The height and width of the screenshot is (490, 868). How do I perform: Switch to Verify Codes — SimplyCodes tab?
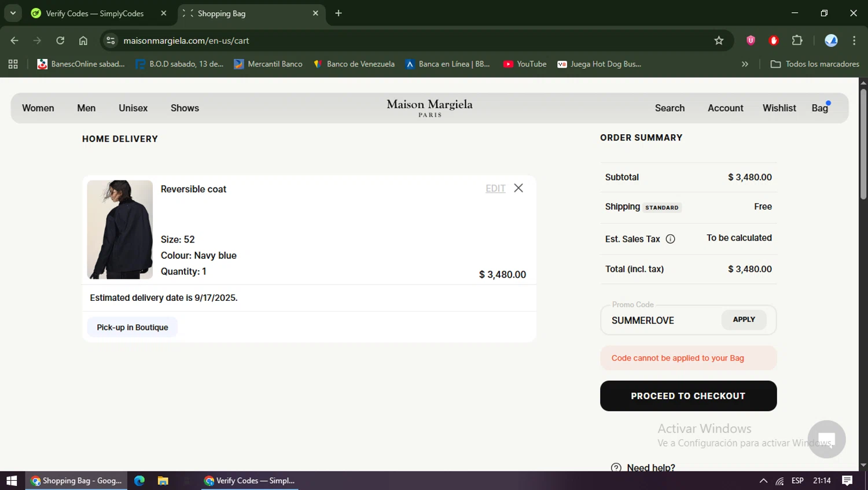coord(94,13)
